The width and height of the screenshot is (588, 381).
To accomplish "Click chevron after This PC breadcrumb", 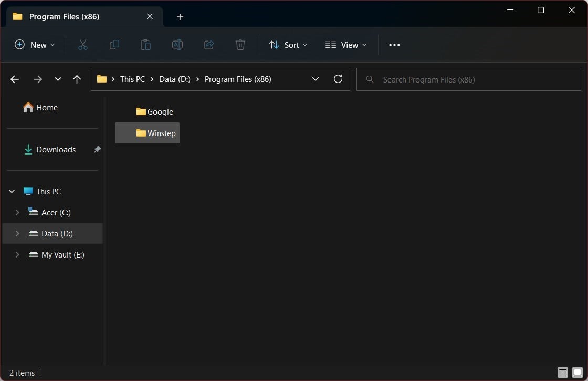I will pos(152,79).
